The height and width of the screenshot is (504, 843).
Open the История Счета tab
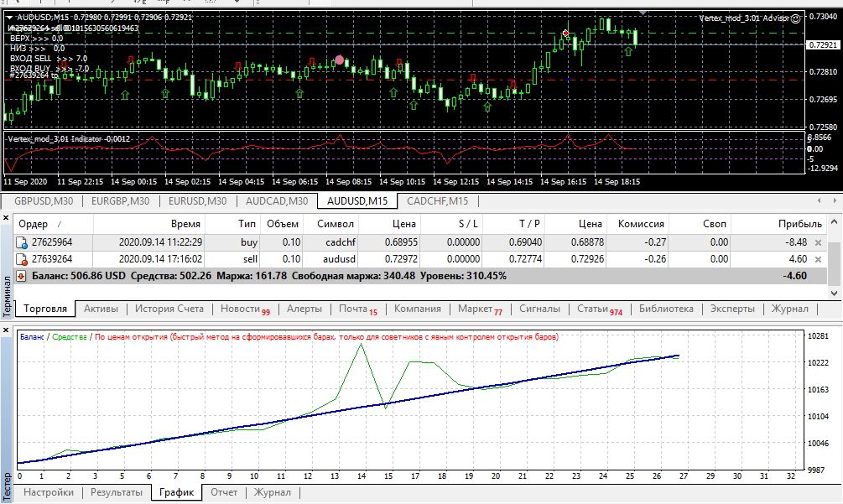pos(169,309)
